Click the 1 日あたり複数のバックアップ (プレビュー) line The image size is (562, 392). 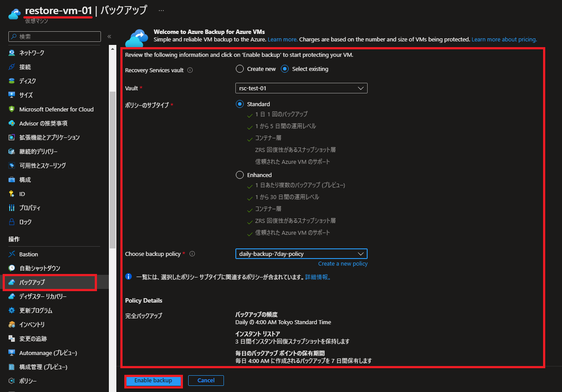coord(300,185)
